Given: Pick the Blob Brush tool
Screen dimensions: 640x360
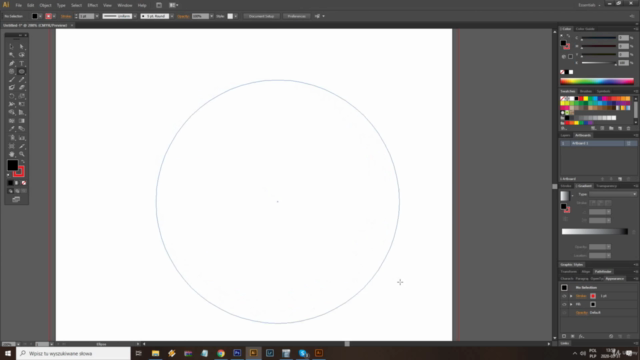Looking at the screenshot, I should [x=11, y=88].
